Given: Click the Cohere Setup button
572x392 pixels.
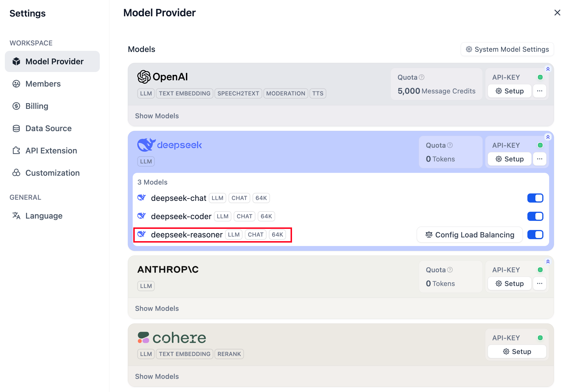Looking at the screenshot, I should [517, 352].
